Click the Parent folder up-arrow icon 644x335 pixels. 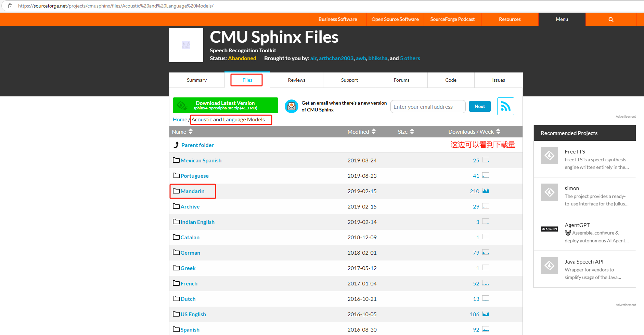176,145
